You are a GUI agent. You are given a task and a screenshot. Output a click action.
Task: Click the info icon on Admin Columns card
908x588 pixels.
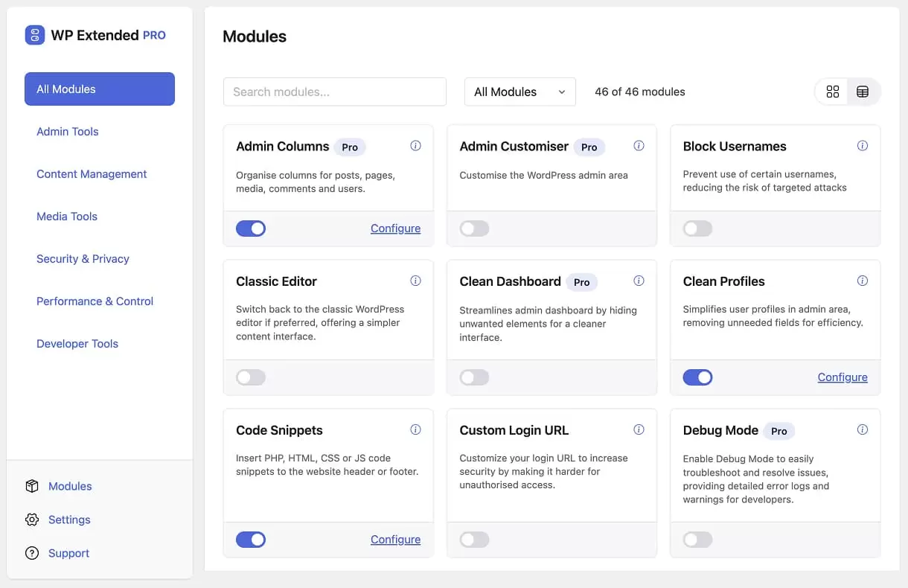[x=416, y=146]
